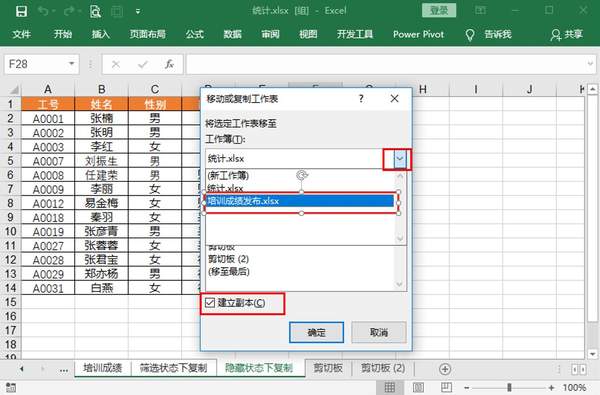Select (新工作簿) in the dropdown list
Image resolution: width=600 pixels, height=395 pixels.
tap(228, 176)
